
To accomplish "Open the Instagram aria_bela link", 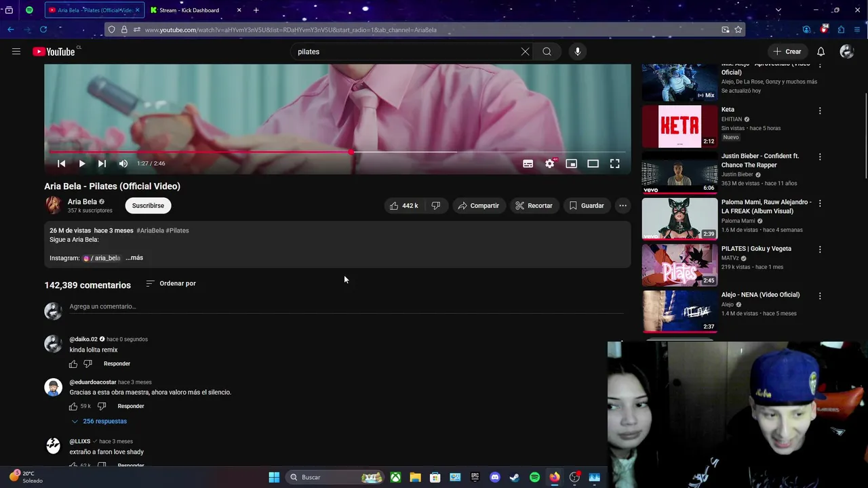I will tap(102, 258).
